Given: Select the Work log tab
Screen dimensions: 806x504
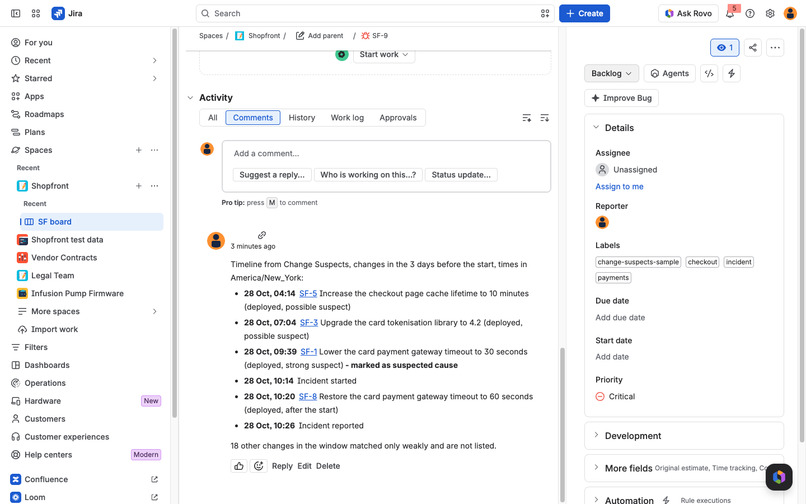Looking at the screenshot, I should point(347,118).
